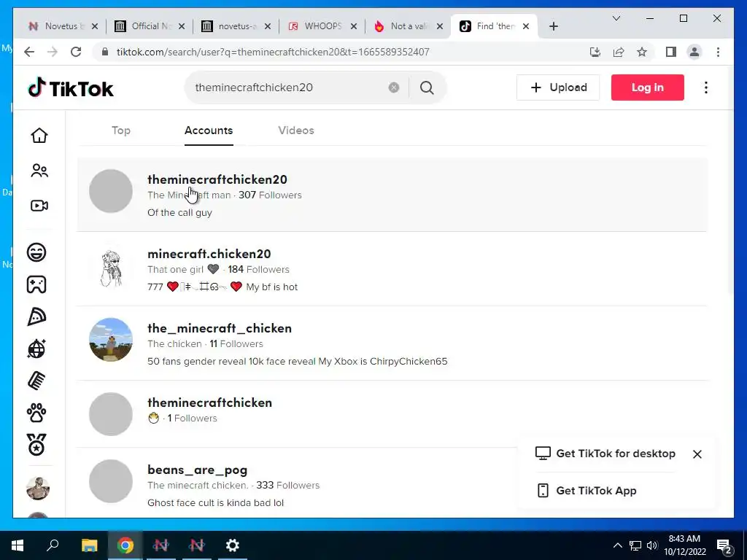Click the the_minecraft_chicken profile picture

click(x=111, y=340)
